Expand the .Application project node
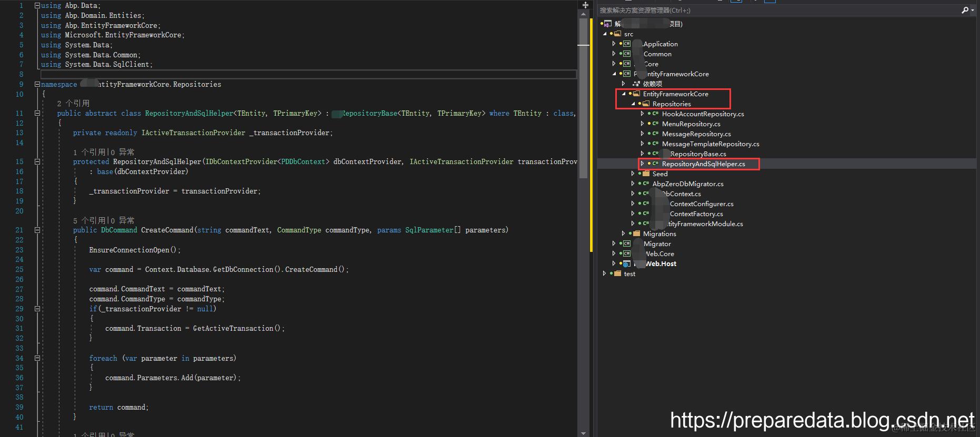The height and width of the screenshot is (437, 980). point(614,44)
